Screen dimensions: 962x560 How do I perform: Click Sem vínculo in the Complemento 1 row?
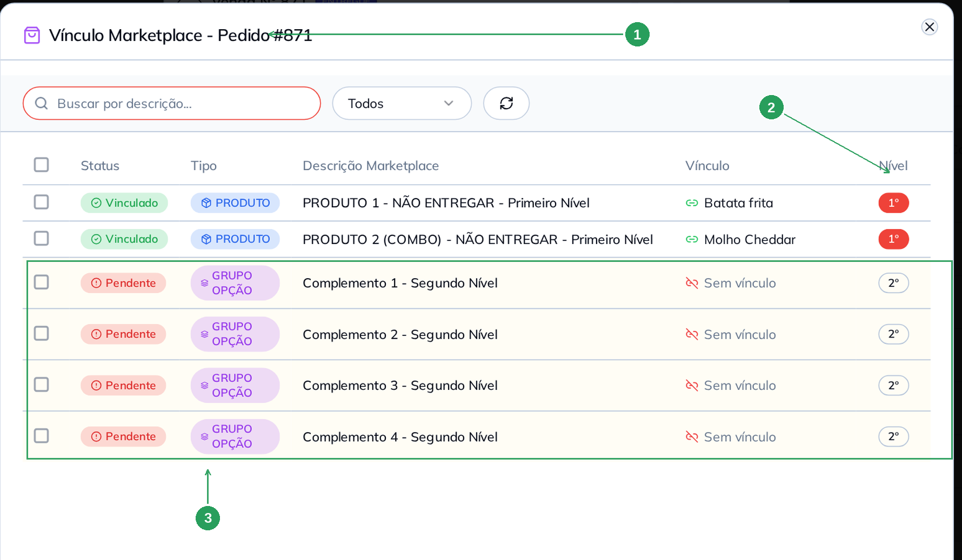(740, 283)
